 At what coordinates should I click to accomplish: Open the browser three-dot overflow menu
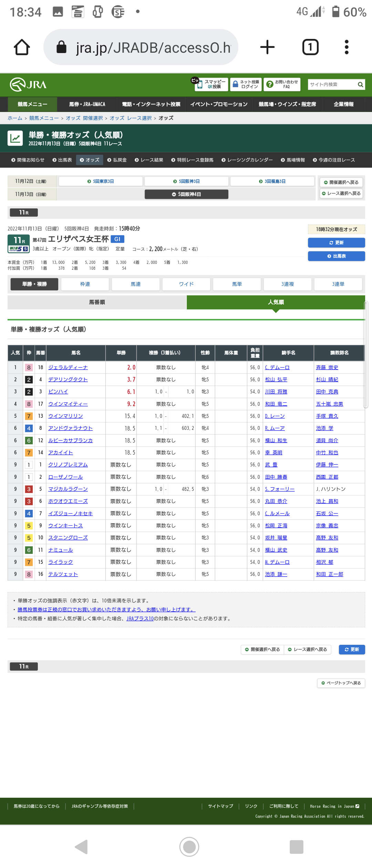pyautogui.click(x=347, y=47)
